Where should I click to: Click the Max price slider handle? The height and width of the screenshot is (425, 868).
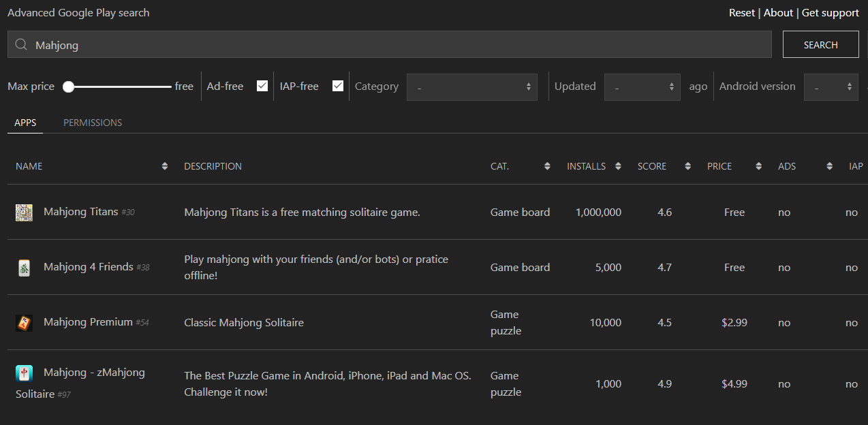tap(68, 86)
